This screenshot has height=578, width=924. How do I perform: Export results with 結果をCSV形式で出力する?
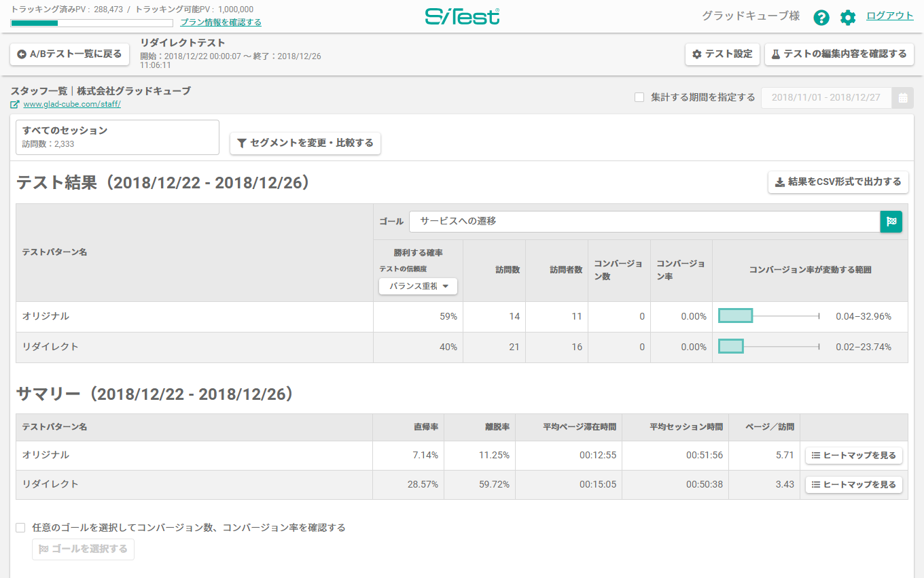838,182
